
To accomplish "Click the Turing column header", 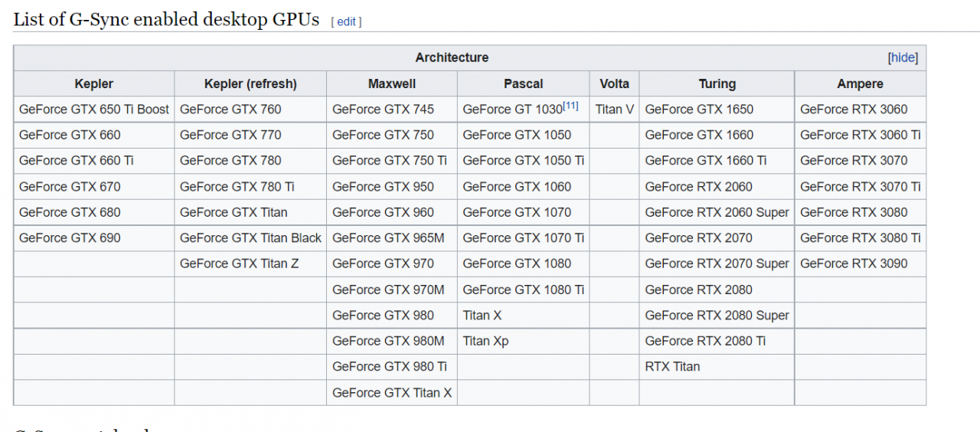I will [717, 83].
